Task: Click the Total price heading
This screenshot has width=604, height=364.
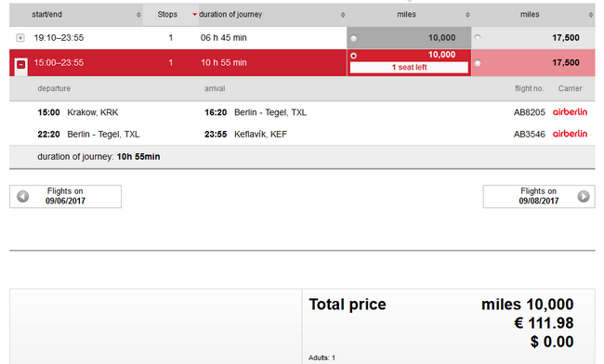Action: pos(348,305)
